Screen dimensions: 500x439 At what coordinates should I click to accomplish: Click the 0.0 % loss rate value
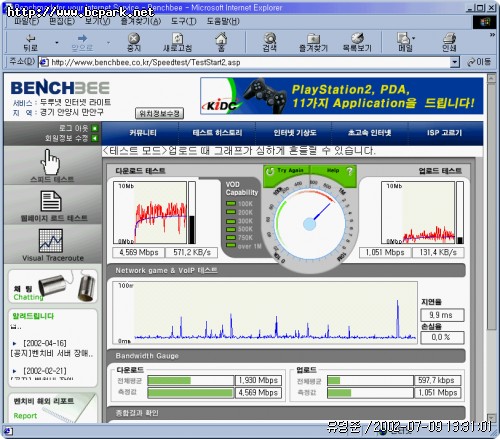pos(442,337)
